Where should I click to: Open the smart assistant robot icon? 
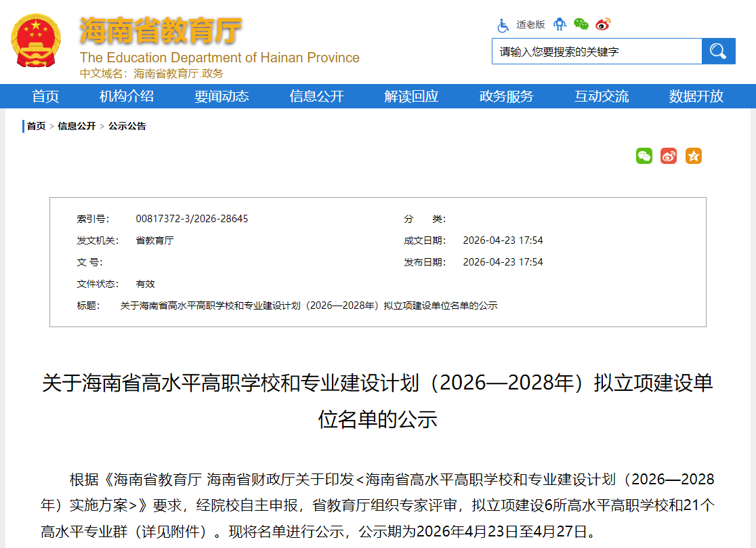[x=560, y=24]
